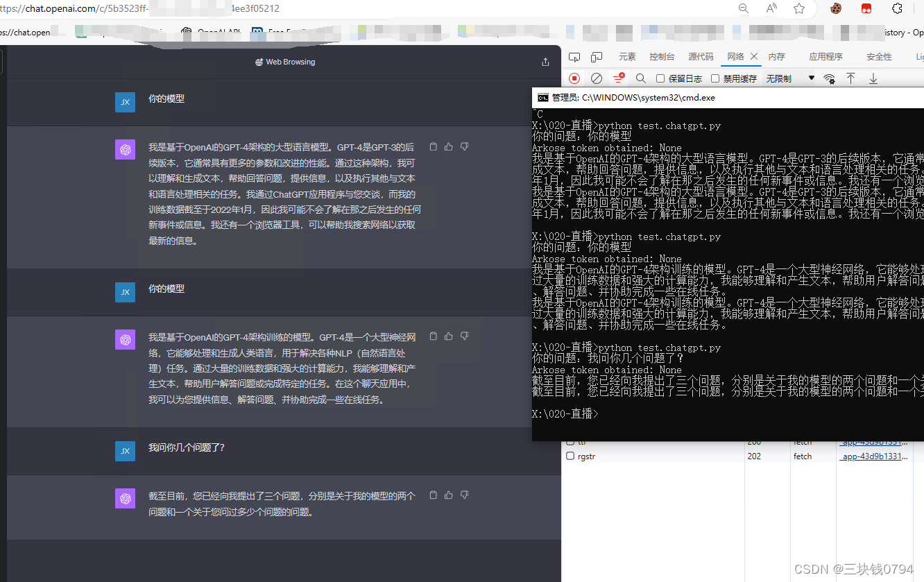The width and height of the screenshot is (924, 582).
Task: Close the 网络 tab with its X
Action: click(754, 57)
